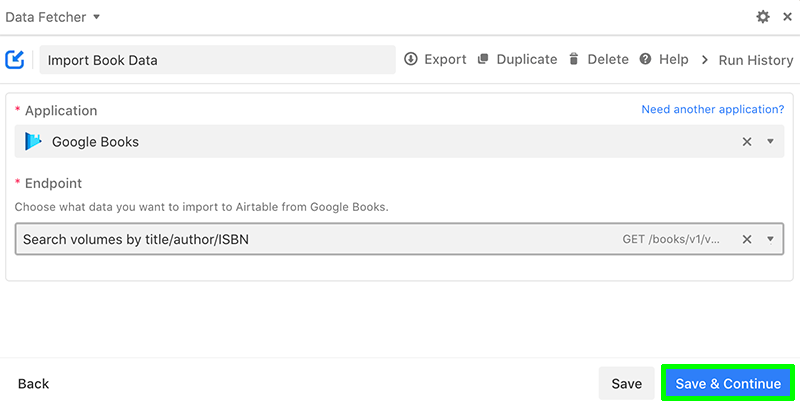The width and height of the screenshot is (800, 405).
Task: Click Save & Continue
Action: click(x=728, y=384)
